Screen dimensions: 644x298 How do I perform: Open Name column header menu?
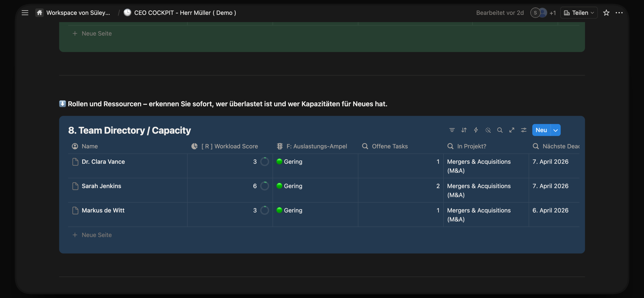pyautogui.click(x=128, y=146)
